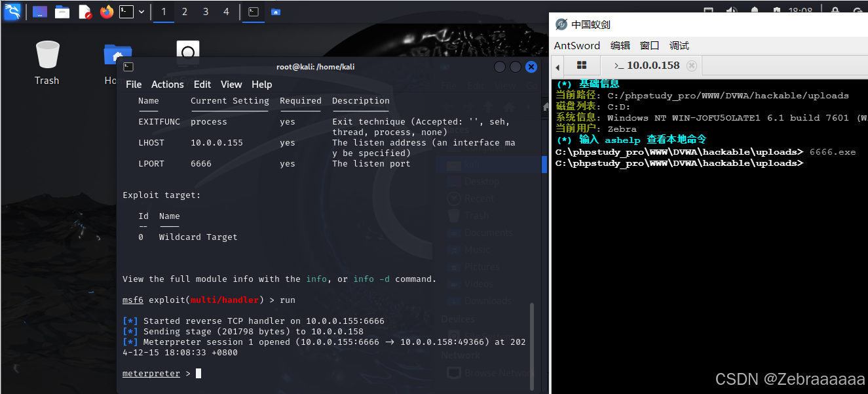Image resolution: width=868 pixels, height=394 pixels.
Task: Click at the meterpreter prompt cursor
Action: 198,374
